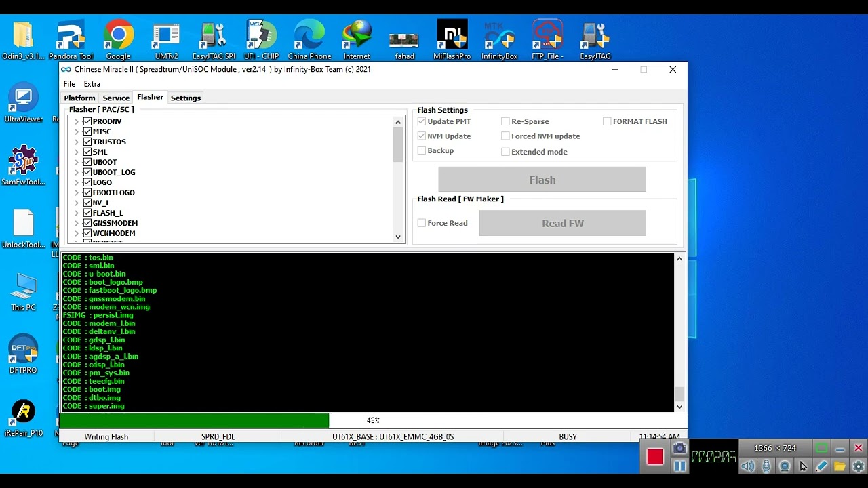Viewport: 868px width, 488px height.
Task: Open the InfinityBox desktop shortcut
Action: [x=499, y=40]
